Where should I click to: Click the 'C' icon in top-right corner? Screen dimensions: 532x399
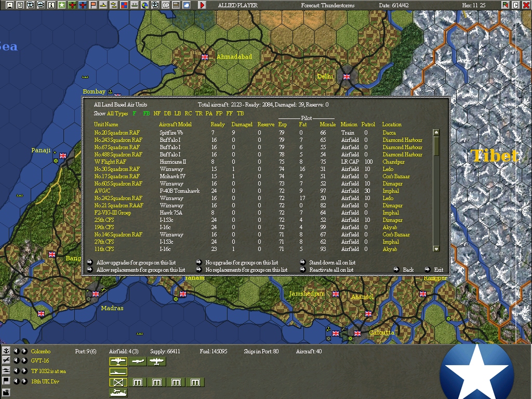[x=516, y=5]
